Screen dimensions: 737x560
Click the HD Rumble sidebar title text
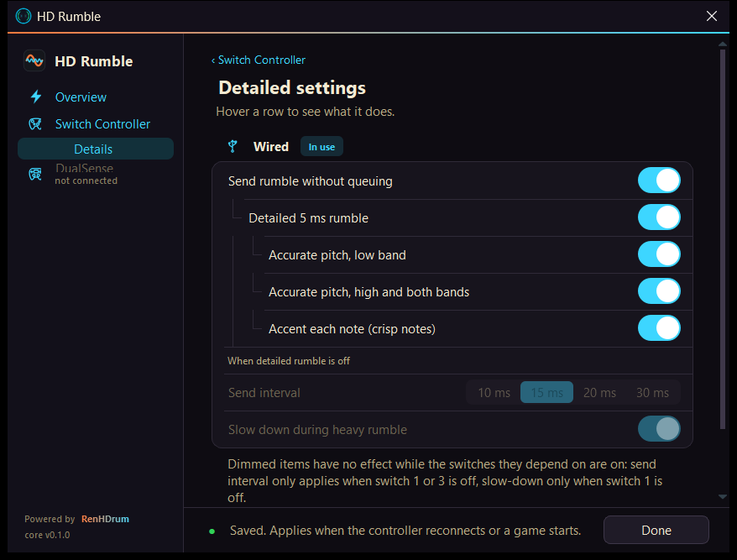[x=94, y=61]
